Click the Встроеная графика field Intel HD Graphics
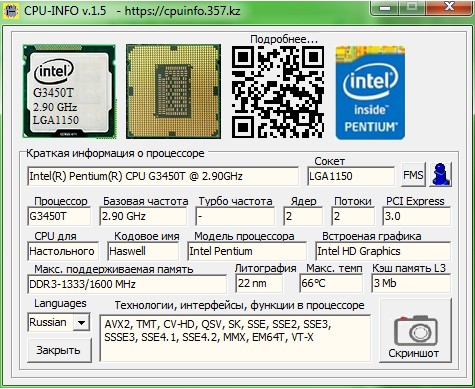The image size is (475, 389). tap(383, 251)
